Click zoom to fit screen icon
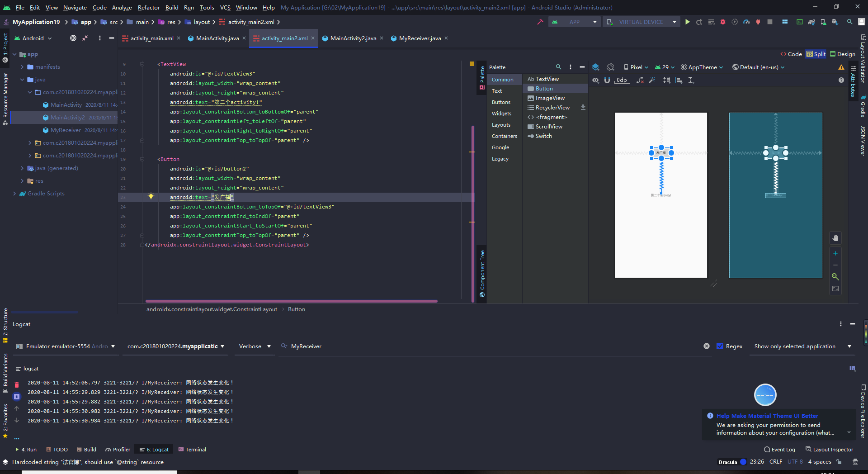868x474 pixels. (835, 289)
